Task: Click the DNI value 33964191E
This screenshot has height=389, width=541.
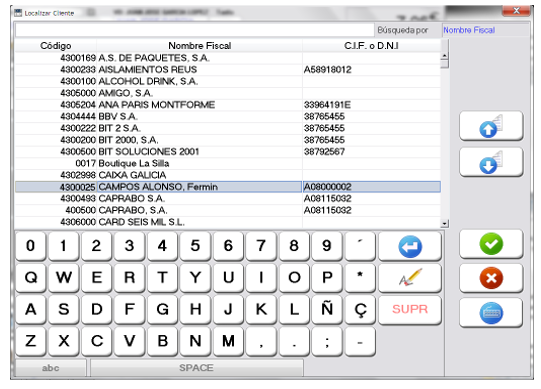Action: point(327,105)
